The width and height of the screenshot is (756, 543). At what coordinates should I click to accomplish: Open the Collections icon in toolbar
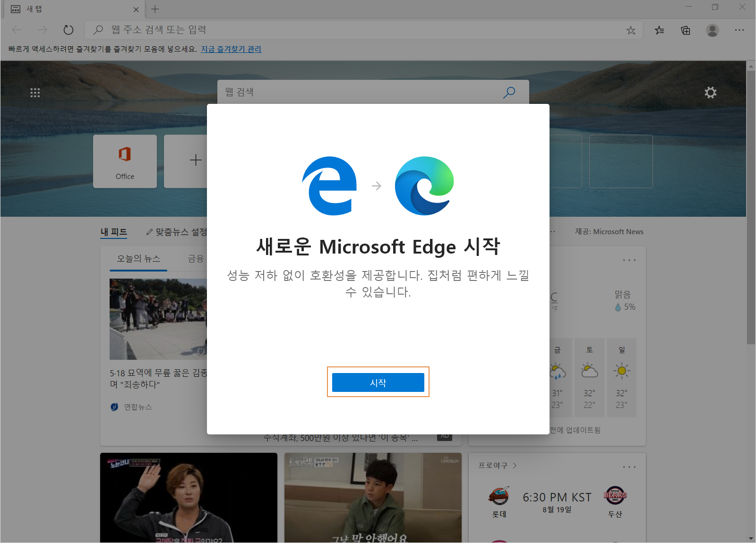(686, 30)
